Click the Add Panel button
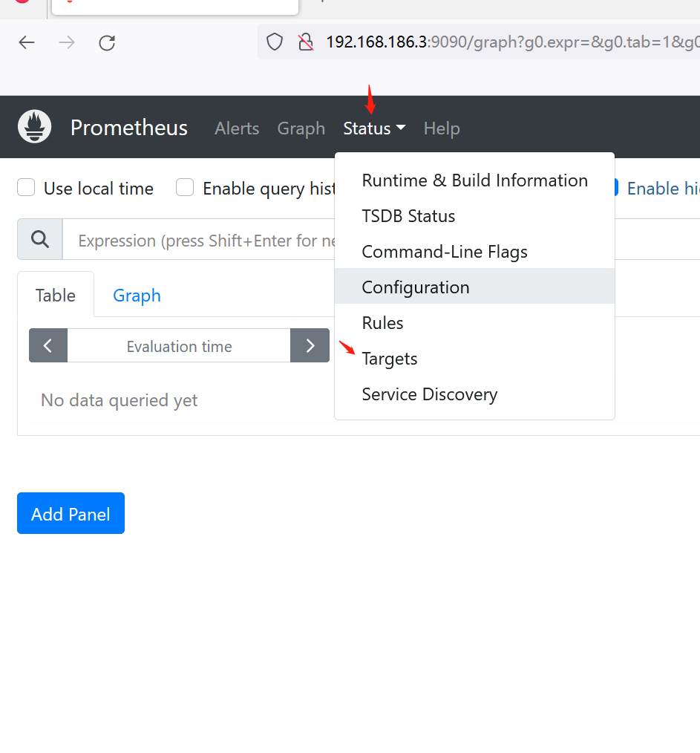Image resolution: width=700 pixels, height=753 pixels. click(x=71, y=514)
